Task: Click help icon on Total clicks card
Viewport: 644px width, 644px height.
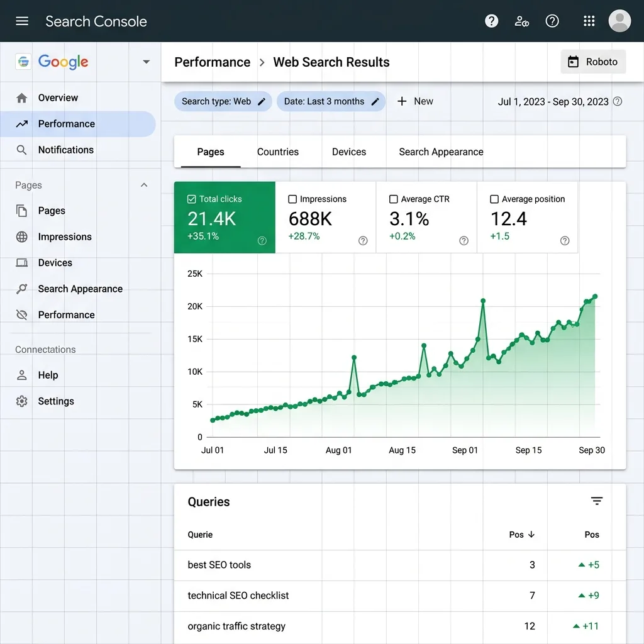Action: [x=262, y=241]
